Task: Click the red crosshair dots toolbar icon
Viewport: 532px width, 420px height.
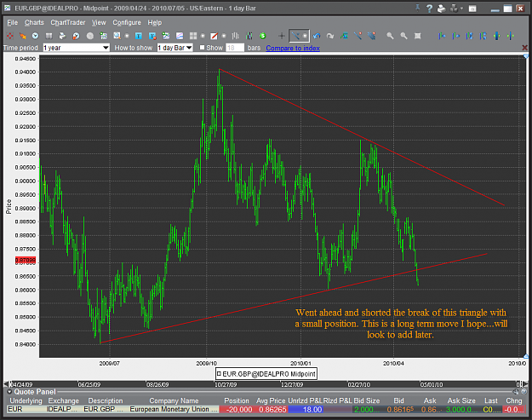Action: coord(10,36)
